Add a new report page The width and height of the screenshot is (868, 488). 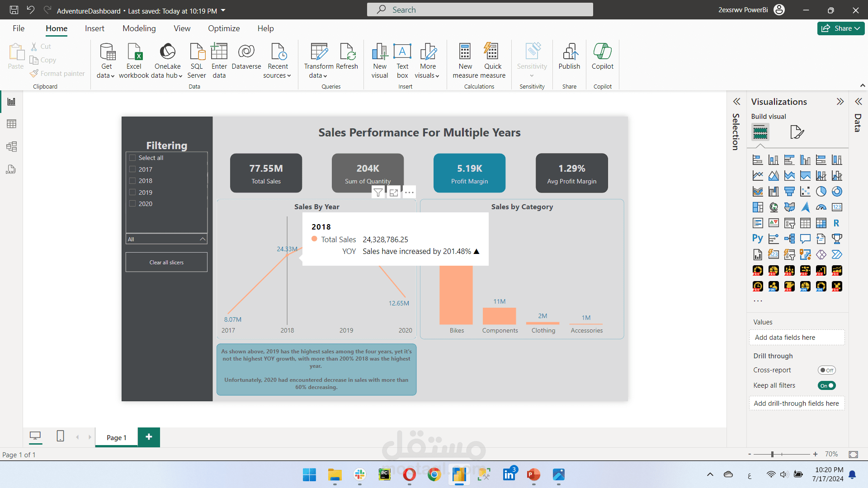pos(149,437)
